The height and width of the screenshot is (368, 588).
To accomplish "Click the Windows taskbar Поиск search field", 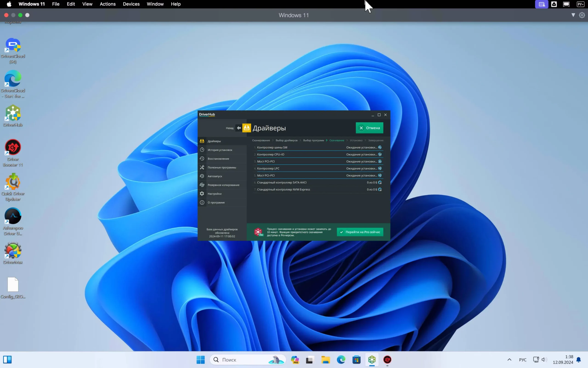I will pos(243,360).
